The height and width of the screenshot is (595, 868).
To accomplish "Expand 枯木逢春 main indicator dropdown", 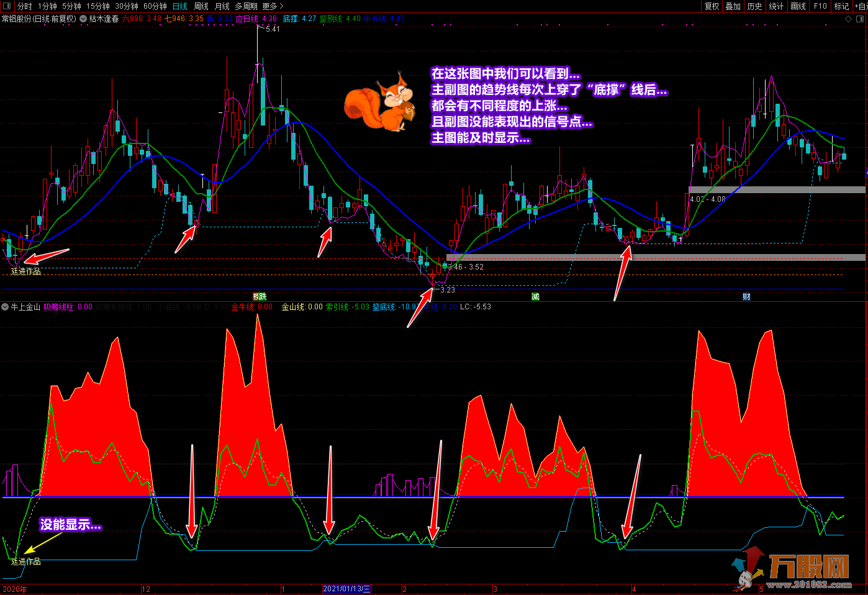I will coord(83,19).
